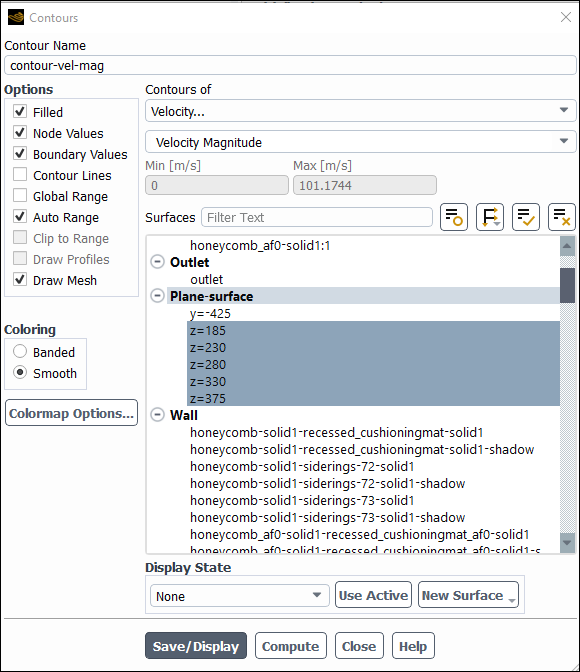580x672 pixels.
Task: Uncheck the Draw Mesh option
Action: coord(20,280)
